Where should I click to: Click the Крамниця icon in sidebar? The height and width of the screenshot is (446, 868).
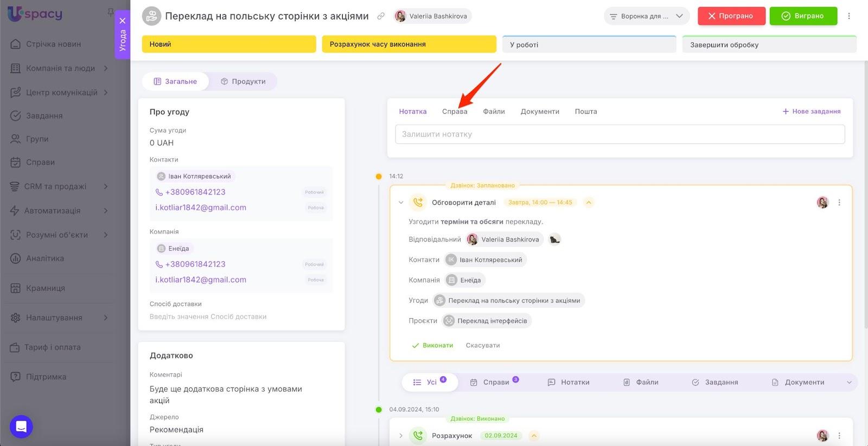tap(16, 288)
